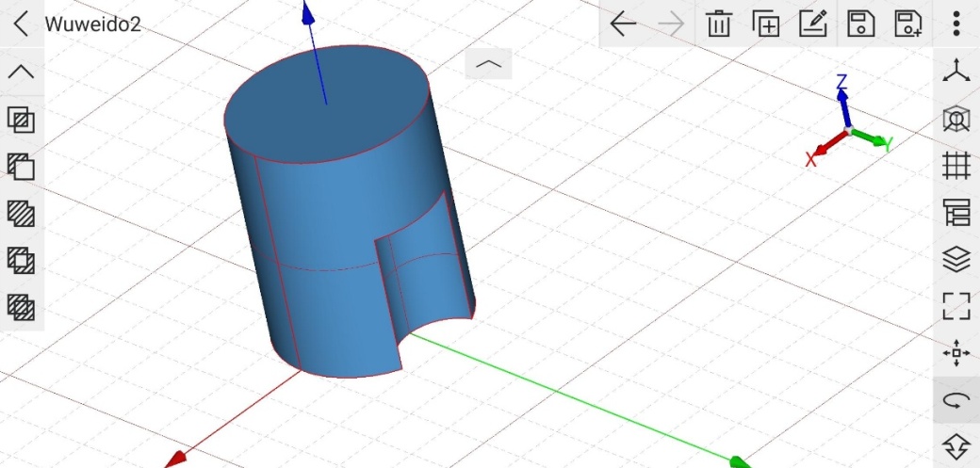Image resolution: width=980 pixels, height=468 pixels.
Task: Select the first boolean operation icon
Action: click(22, 120)
